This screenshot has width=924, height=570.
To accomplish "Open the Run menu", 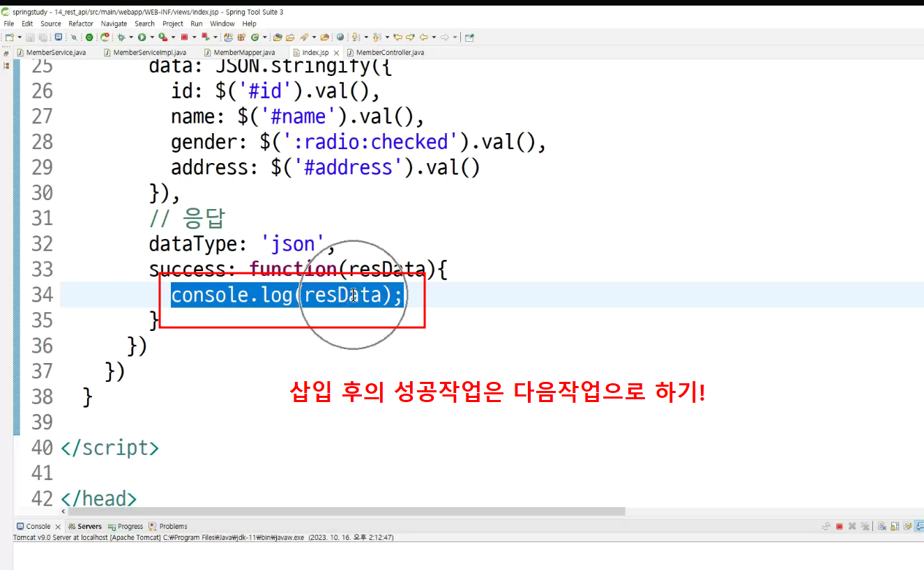I will tap(197, 24).
